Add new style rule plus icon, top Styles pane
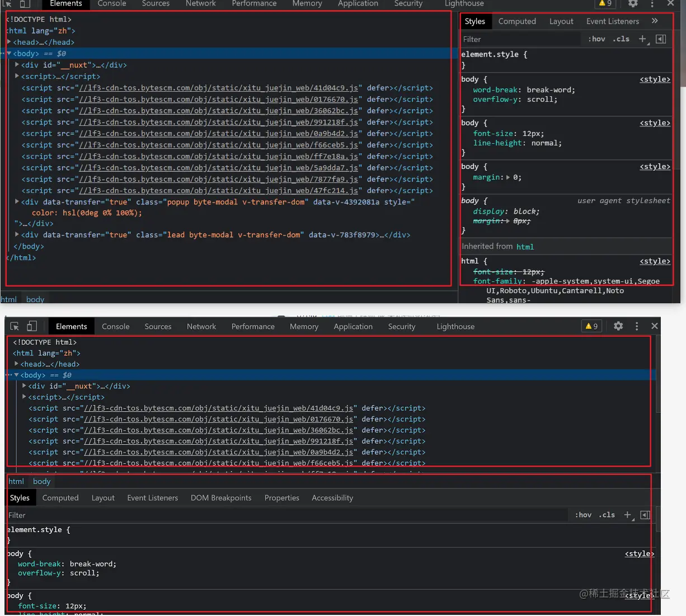 (643, 39)
